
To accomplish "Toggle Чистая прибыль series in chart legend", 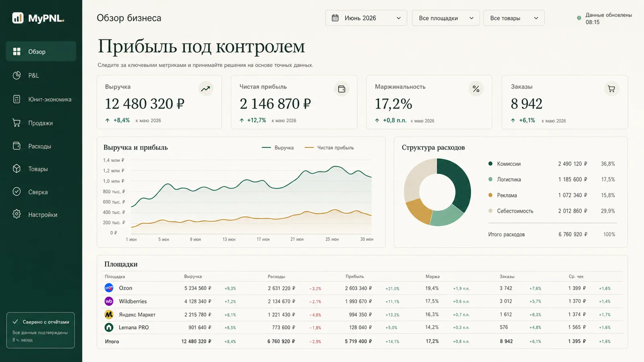I will pyautogui.click(x=329, y=148).
